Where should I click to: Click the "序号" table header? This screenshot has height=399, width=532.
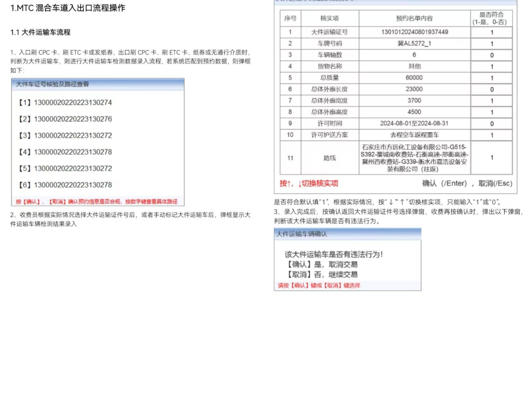[290, 18]
